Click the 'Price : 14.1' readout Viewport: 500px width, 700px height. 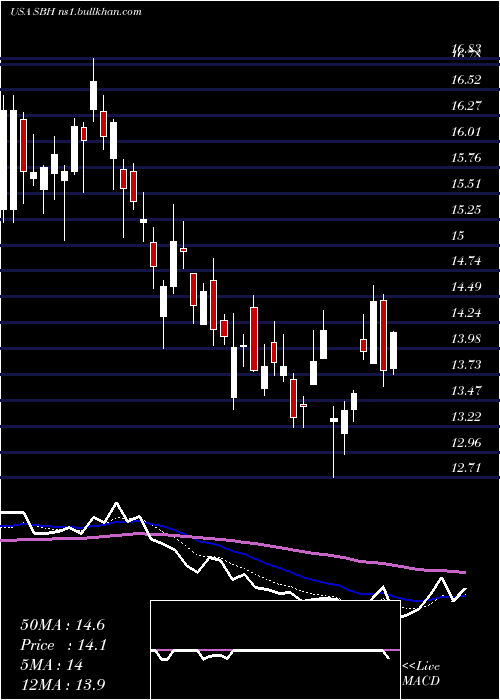[62, 645]
